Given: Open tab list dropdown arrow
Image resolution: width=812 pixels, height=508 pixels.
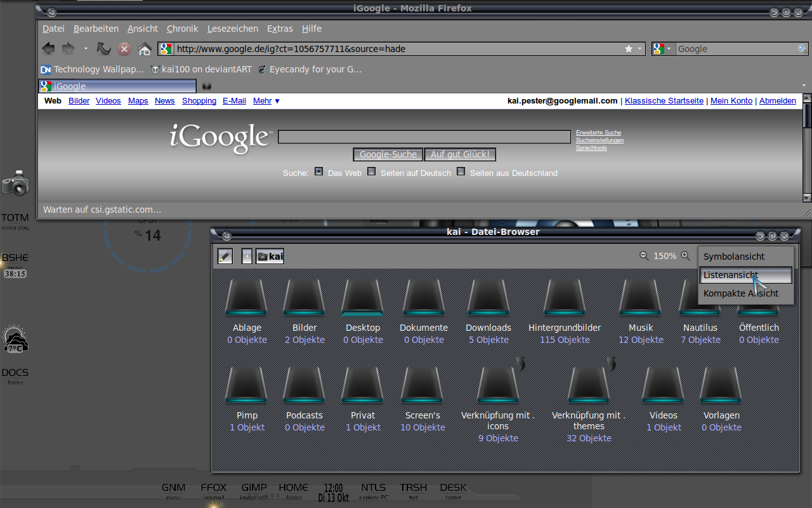Looking at the screenshot, I should pyautogui.click(x=804, y=86).
